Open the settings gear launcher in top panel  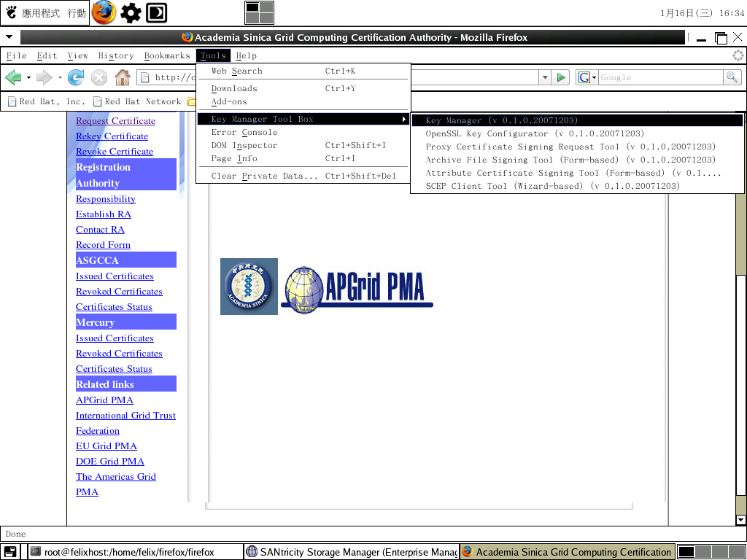(131, 13)
